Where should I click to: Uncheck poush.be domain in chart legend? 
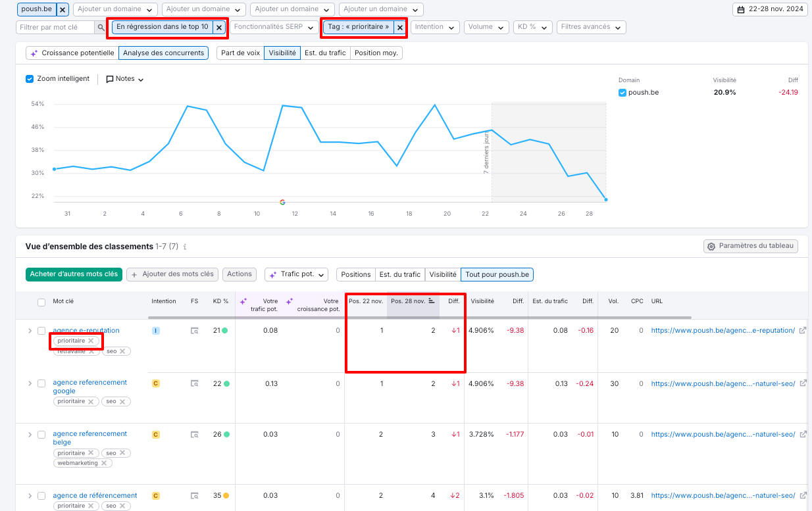click(x=622, y=93)
